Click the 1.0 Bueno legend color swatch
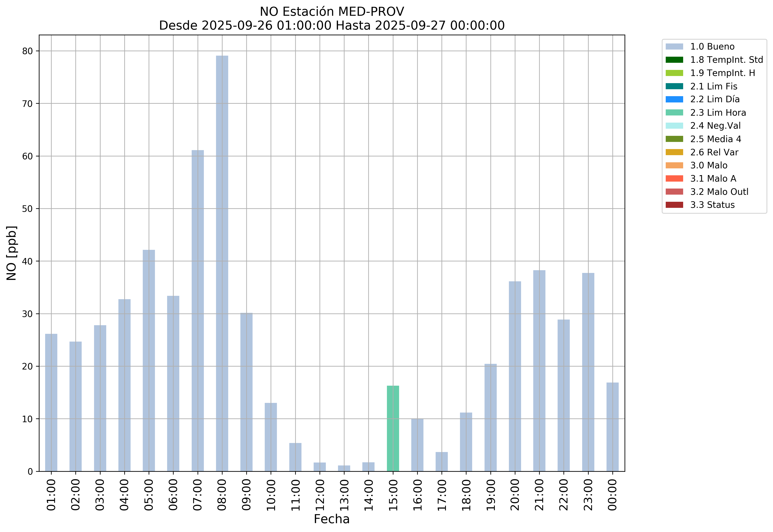This screenshot has width=773, height=532. coord(674,47)
